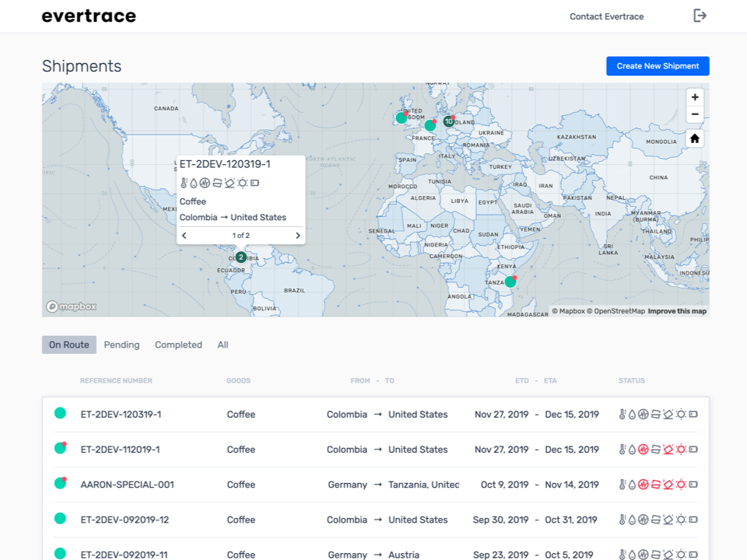This screenshot has height=560, width=747.
Task: Click the Improve this map link
Action: (677, 311)
